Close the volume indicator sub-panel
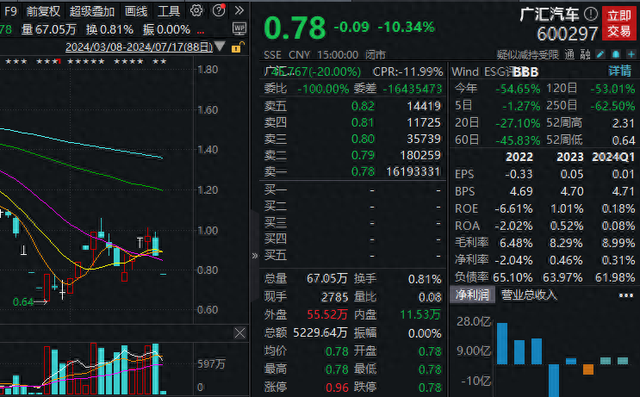The width and height of the screenshot is (640, 397). [x=240, y=333]
